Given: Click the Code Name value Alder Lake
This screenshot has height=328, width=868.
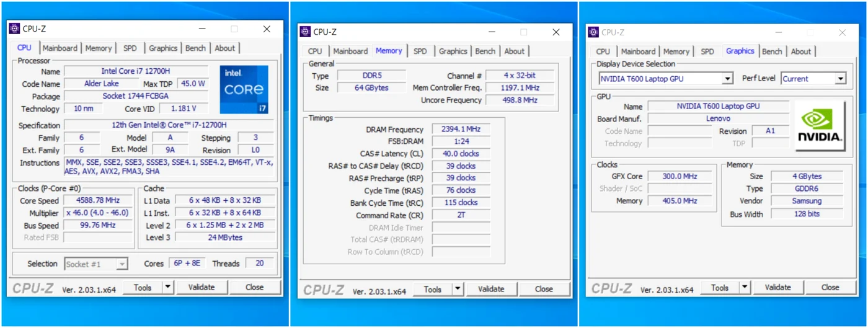Looking at the screenshot, I should pyautogui.click(x=102, y=84).
